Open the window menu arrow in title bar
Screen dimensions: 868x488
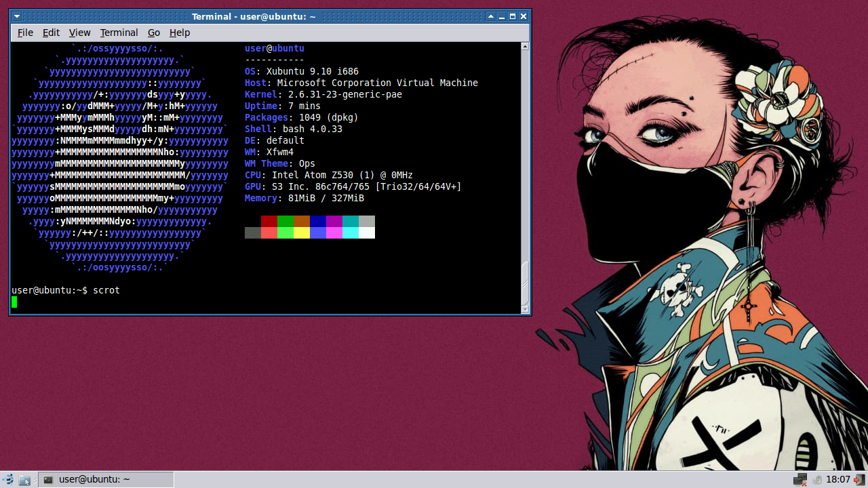coord(17,16)
